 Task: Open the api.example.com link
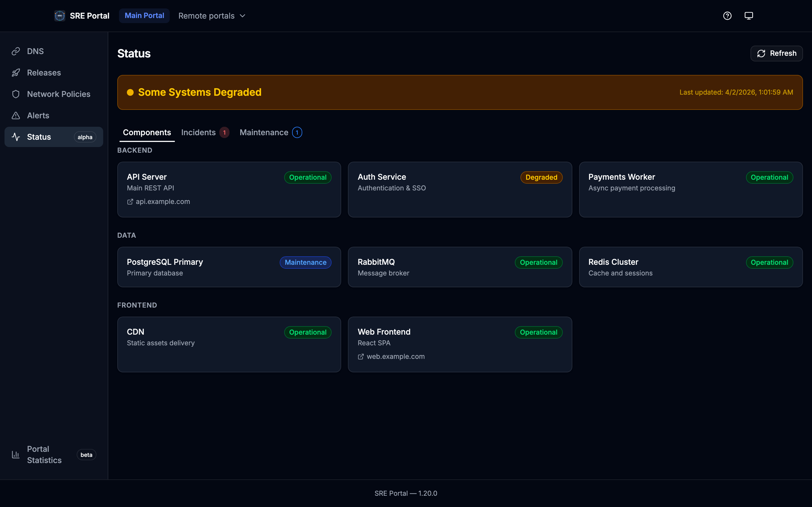(x=163, y=201)
